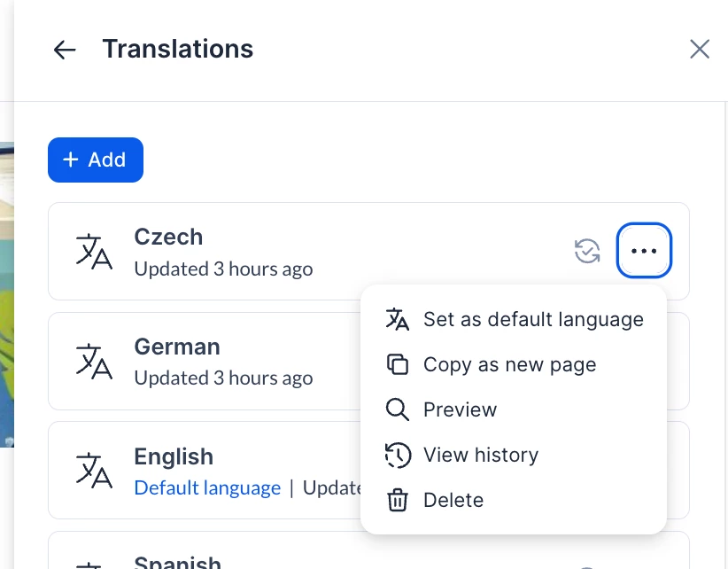Click the Add translation button
Image resolution: width=728 pixels, height=569 pixels.
[96, 160]
